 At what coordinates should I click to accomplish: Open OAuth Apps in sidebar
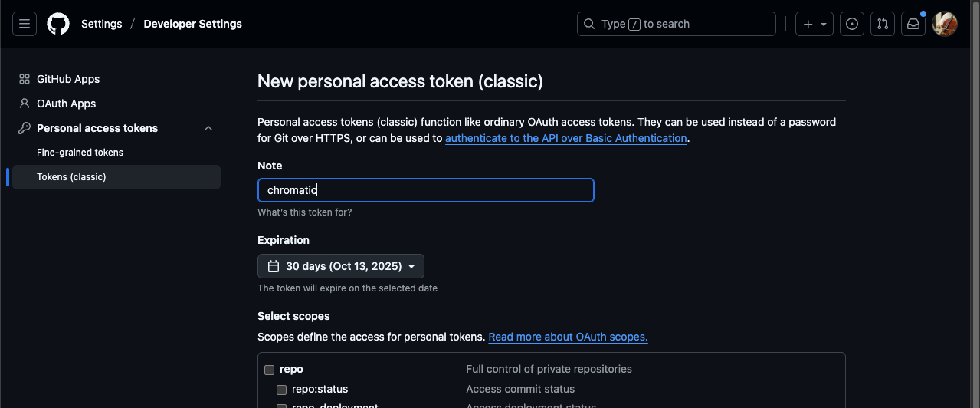click(x=66, y=104)
